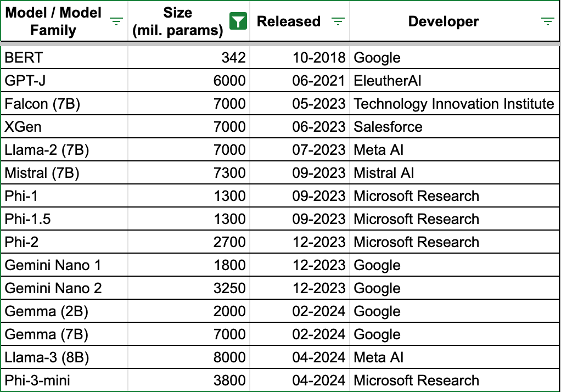Image resolution: width=561 pixels, height=392 pixels.
Task: Click the active green Size filter icon
Action: click(x=237, y=21)
